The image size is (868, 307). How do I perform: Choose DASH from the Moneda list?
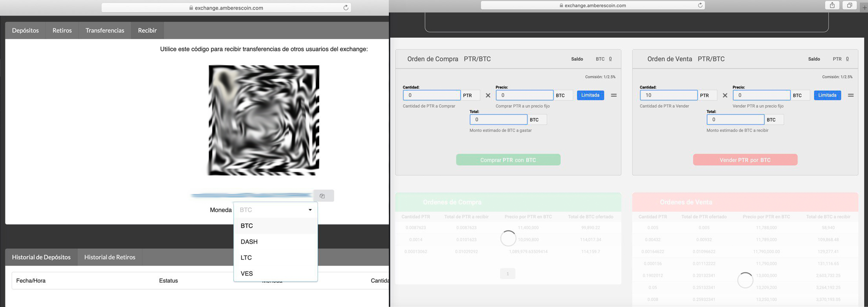[x=276, y=242]
